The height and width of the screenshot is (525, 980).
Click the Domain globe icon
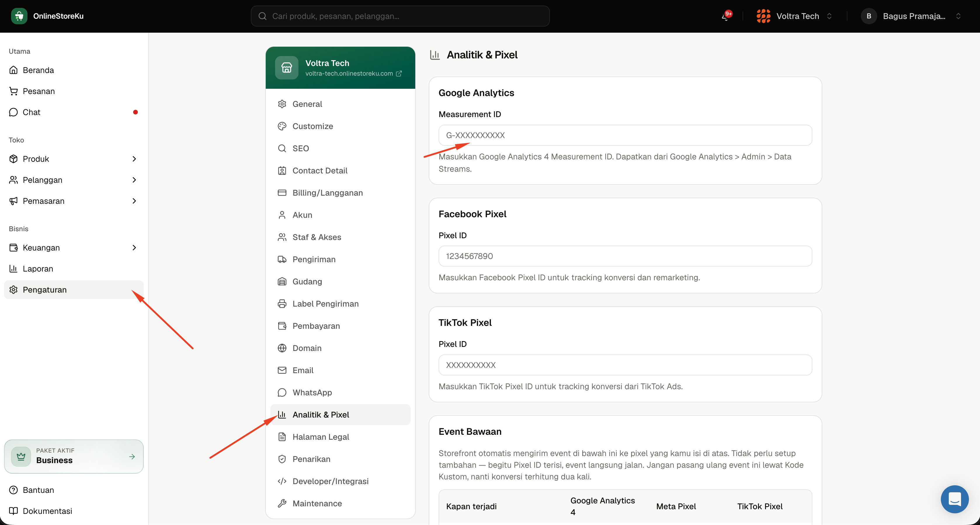point(282,348)
